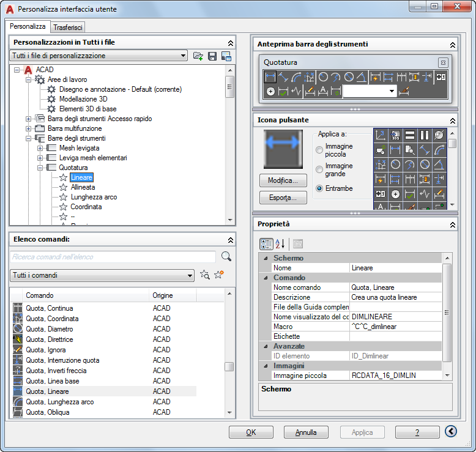The image size is (476, 452).
Task: Select Diameter dimension icon in Quotatura toolbar preview
Action: click(x=349, y=77)
